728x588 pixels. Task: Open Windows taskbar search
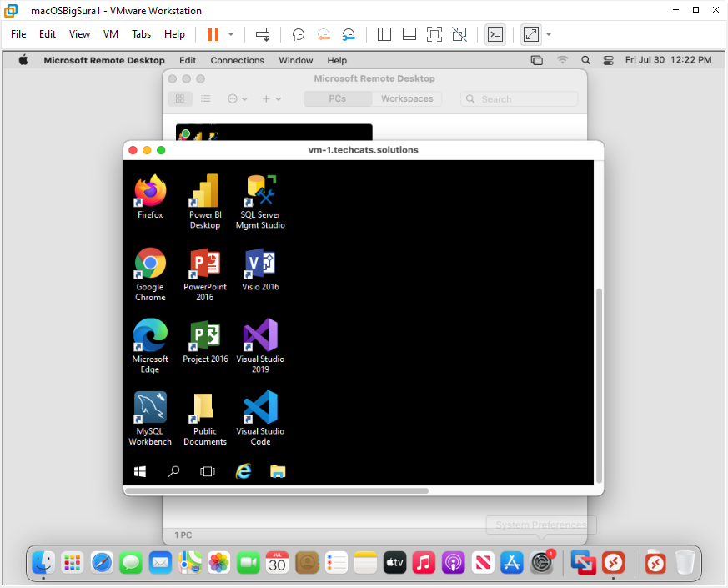(x=173, y=471)
